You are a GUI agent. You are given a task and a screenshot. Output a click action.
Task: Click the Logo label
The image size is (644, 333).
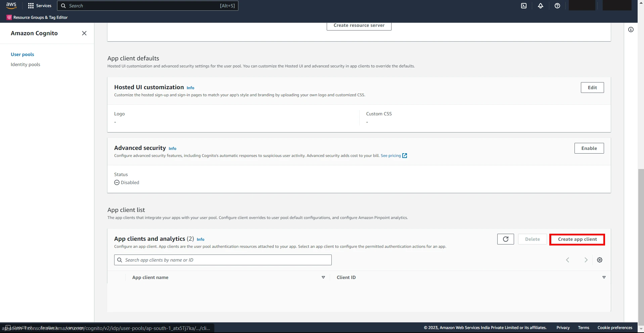coord(120,114)
